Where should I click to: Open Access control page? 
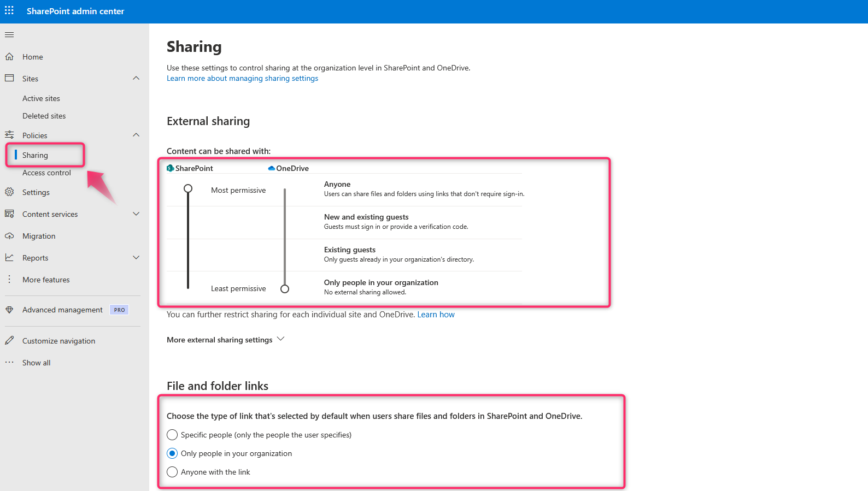pos(46,173)
